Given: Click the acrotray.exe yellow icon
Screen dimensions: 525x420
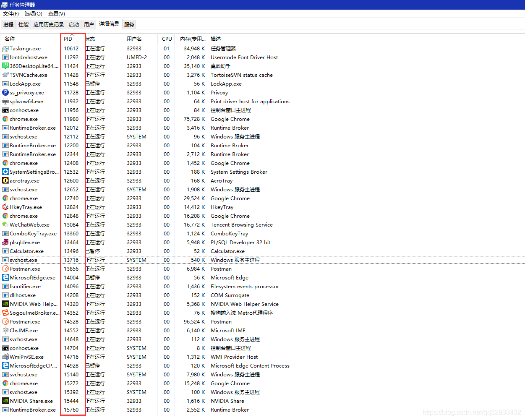Looking at the screenshot, I should pos(5,181).
